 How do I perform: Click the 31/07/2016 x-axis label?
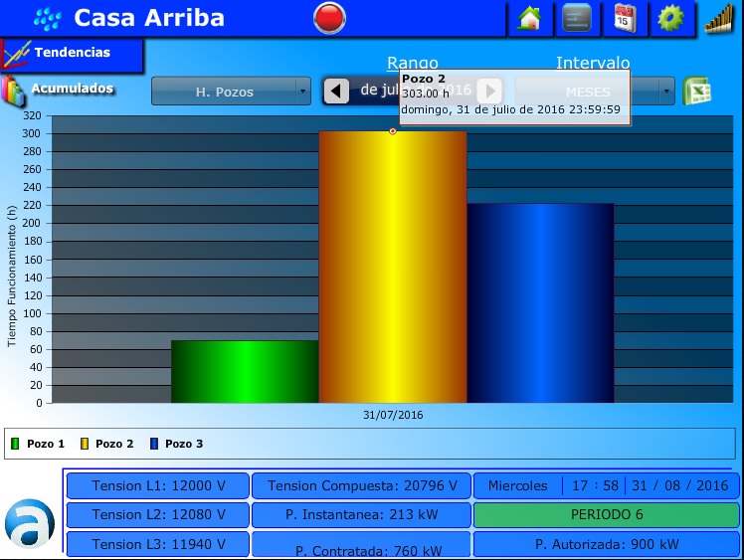coord(393,415)
